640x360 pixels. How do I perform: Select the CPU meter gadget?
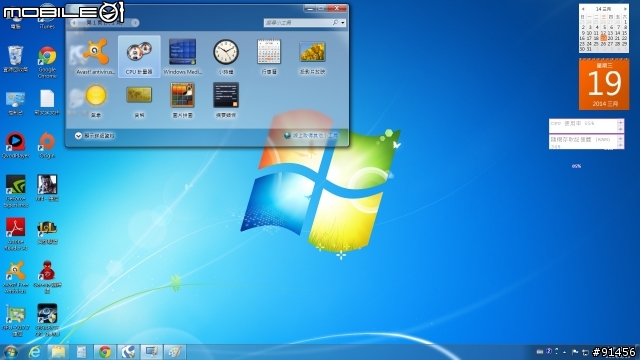tap(139, 56)
